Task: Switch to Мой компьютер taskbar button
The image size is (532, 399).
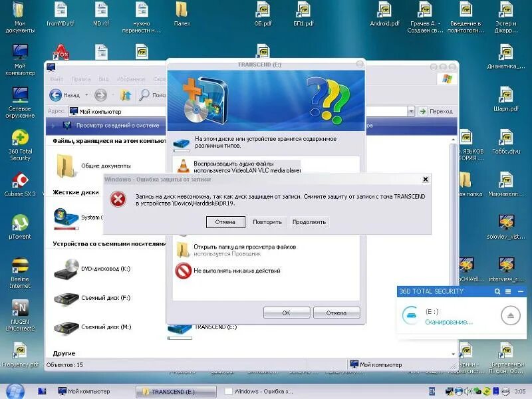Action: [x=84, y=391]
